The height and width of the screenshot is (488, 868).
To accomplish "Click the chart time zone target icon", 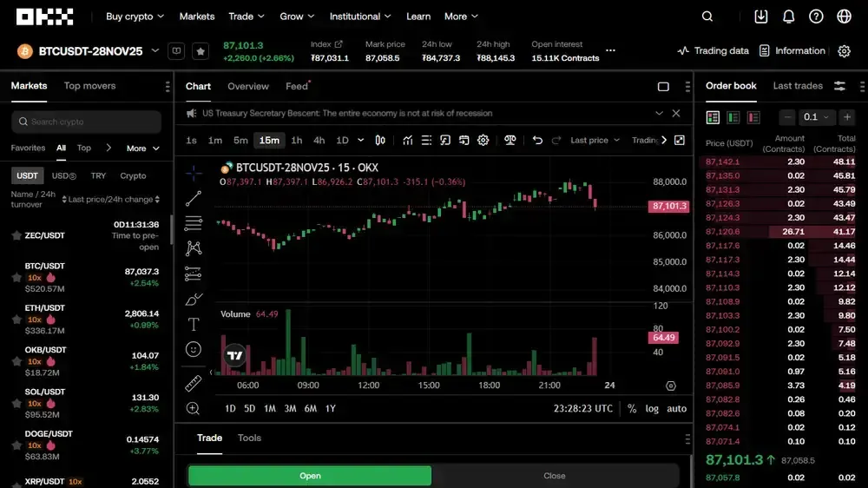I will click(670, 386).
